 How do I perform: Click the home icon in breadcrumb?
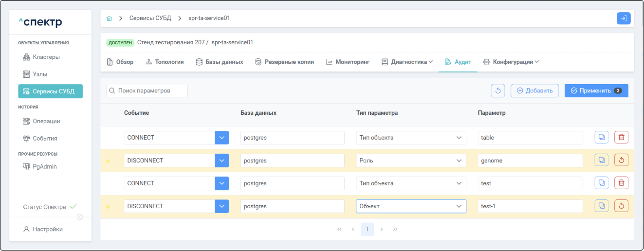click(110, 18)
